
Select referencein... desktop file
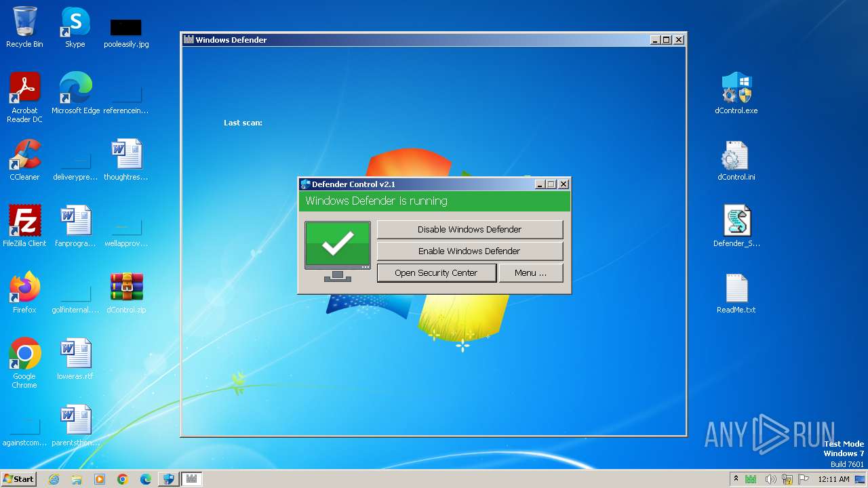click(x=126, y=100)
